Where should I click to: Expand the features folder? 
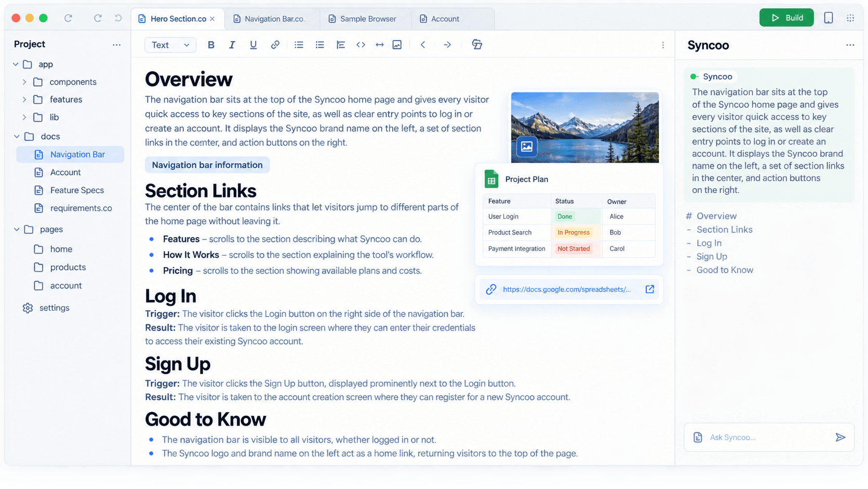[24, 100]
